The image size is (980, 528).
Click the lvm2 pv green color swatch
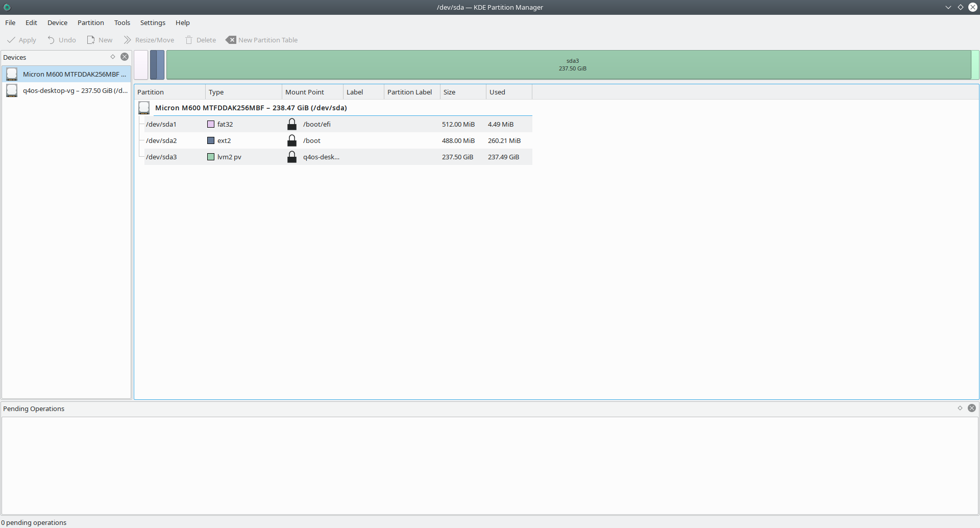tap(211, 157)
